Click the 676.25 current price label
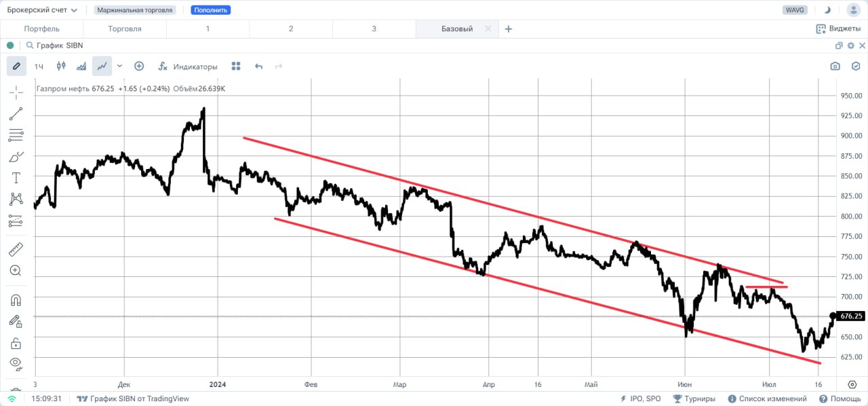Viewport: 868px width, 406px height. pyautogui.click(x=851, y=316)
